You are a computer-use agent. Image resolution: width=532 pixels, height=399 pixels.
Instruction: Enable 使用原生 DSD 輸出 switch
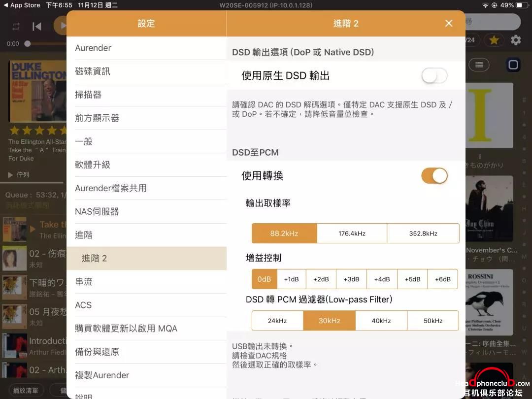coord(434,76)
